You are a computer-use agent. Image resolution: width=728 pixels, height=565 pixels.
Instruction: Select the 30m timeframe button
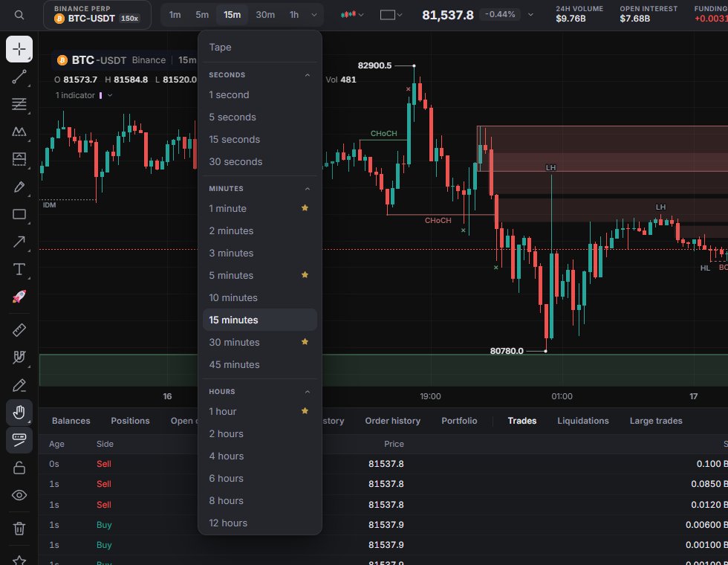point(265,15)
